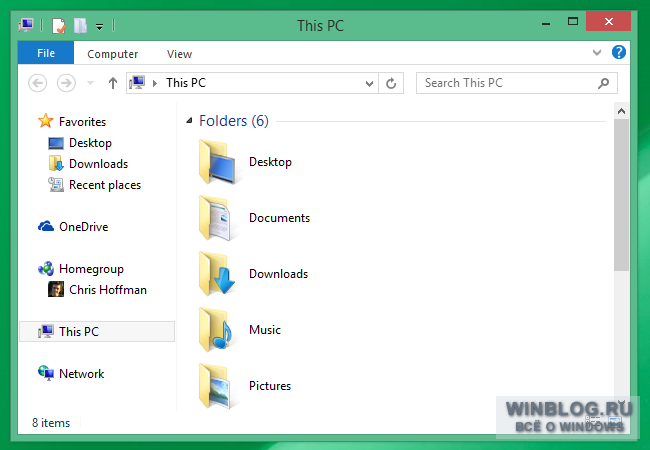Click the New folder quick access icon
Viewport: 650px width, 450px height.
point(80,26)
